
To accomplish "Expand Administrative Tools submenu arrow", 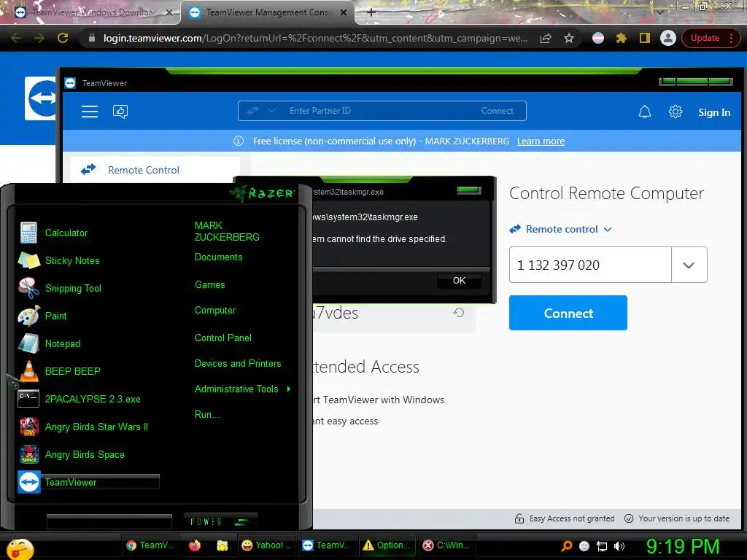I will click(x=289, y=389).
